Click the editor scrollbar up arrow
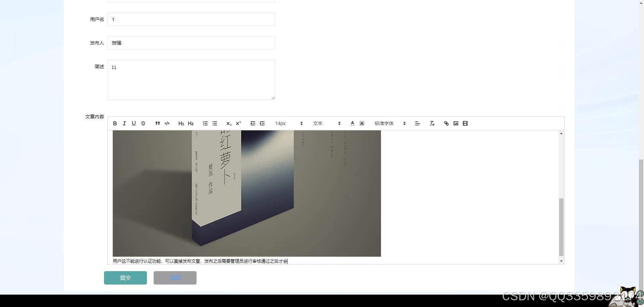This screenshot has height=307, width=644. (x=561, y=133)
